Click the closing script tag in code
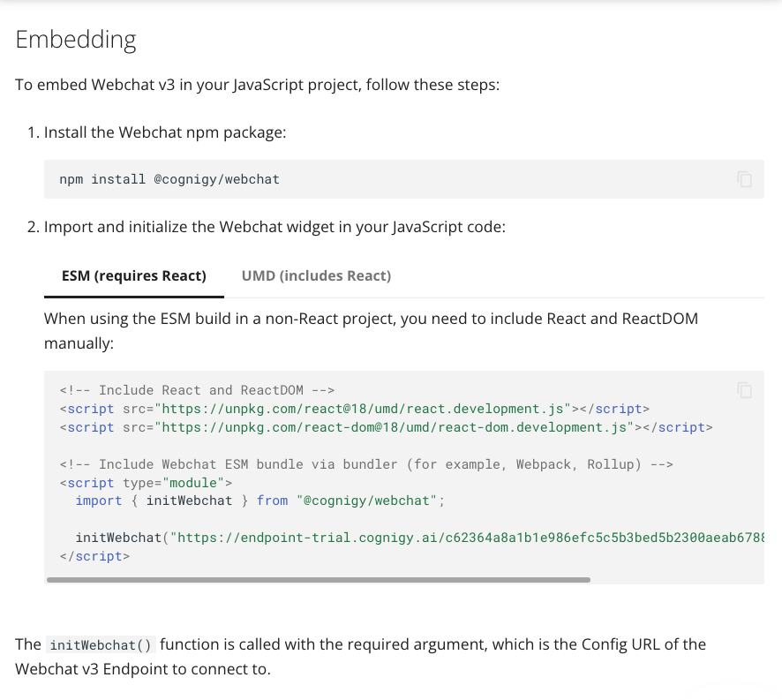Screen dimensions: 782x700 click(95, 556)
